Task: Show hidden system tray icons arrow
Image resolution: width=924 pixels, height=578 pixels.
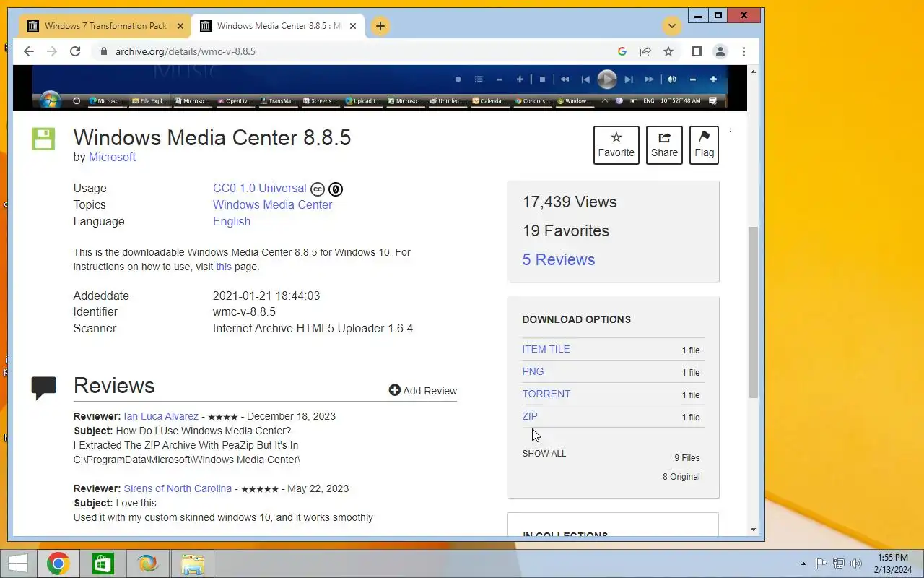Action: coord(803,564)
